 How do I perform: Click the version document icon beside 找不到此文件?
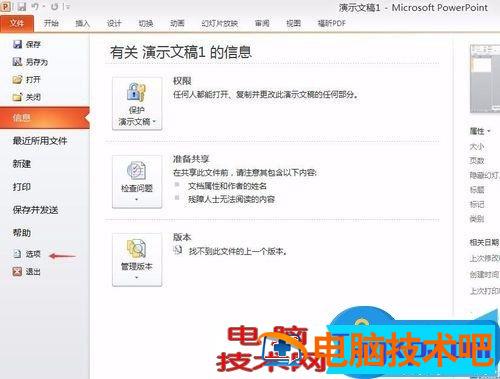tap(178, 250)
